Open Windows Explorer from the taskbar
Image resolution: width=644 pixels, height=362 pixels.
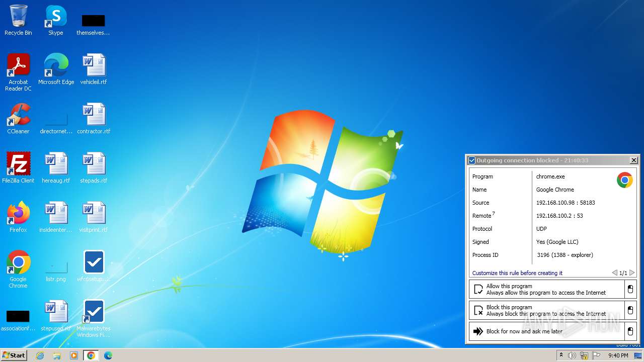[57, 355]
